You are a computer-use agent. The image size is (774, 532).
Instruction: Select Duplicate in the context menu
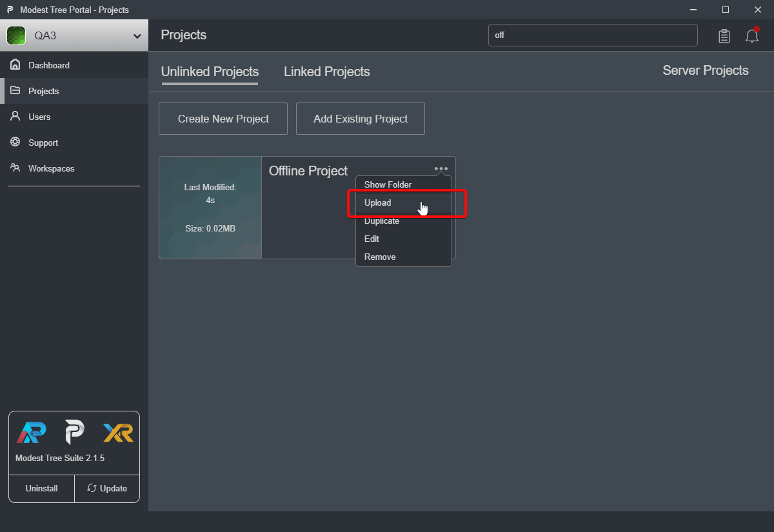point(404,221)
